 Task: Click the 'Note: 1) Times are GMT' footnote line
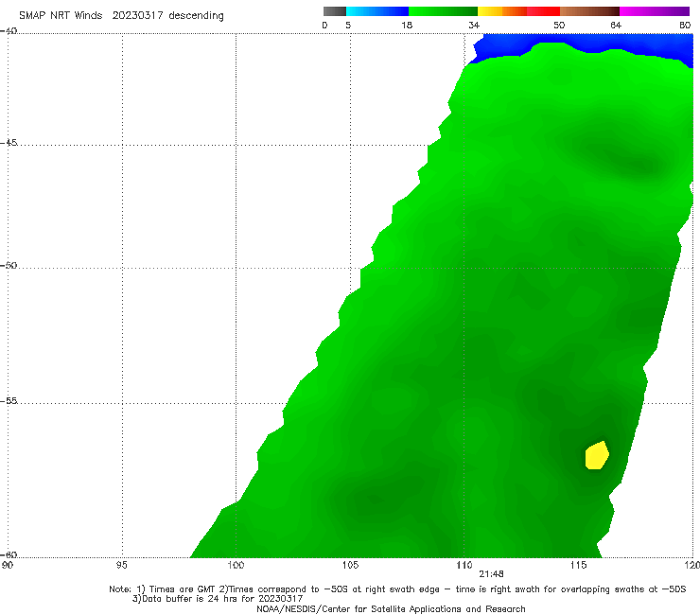pos(397,589)
